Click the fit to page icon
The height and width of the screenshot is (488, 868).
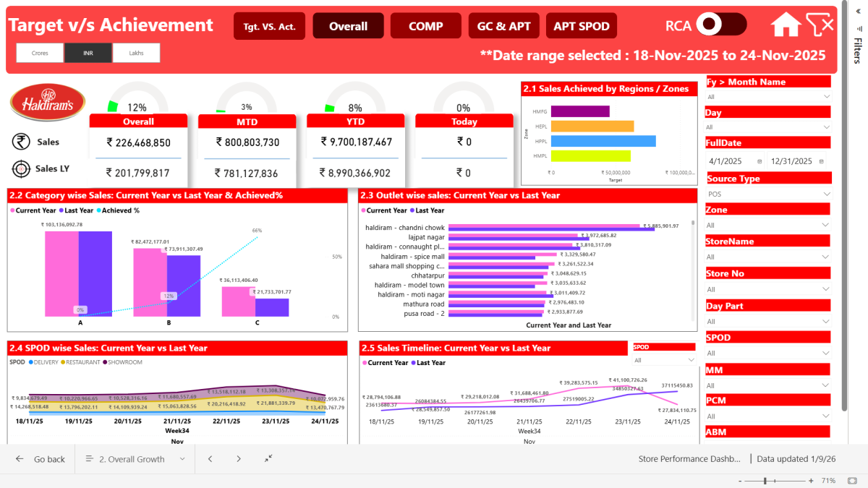[x=854, y=481]
